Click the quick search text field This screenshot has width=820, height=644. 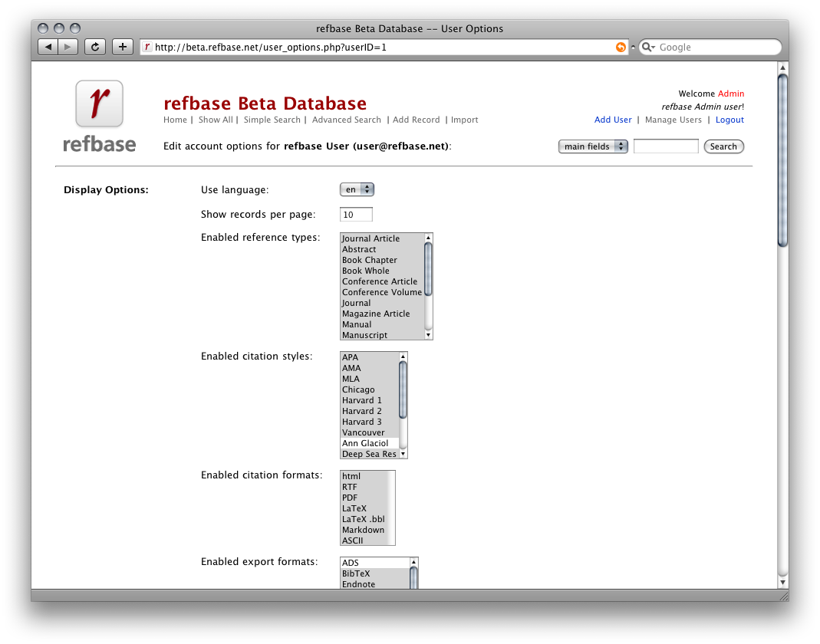pyautogui.click(x=666, y=146)
